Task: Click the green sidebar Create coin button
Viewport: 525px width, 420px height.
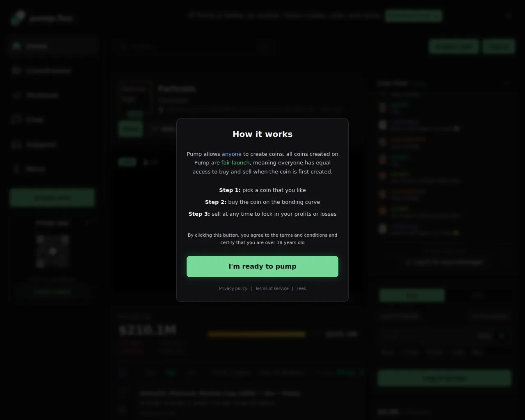Action: (x=52, y=198)
